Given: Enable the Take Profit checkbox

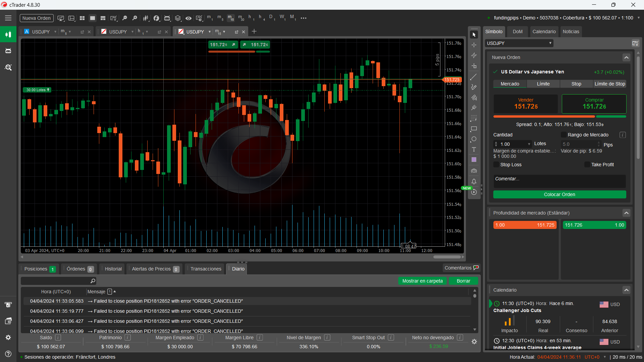Looking at the screenshot, I should click(x=587, y=165).
